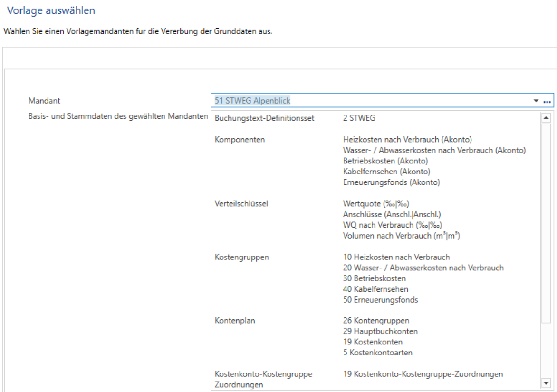Click 'Basis- und Stammdaten des gewählten Mandanten' label

point(118,116)
